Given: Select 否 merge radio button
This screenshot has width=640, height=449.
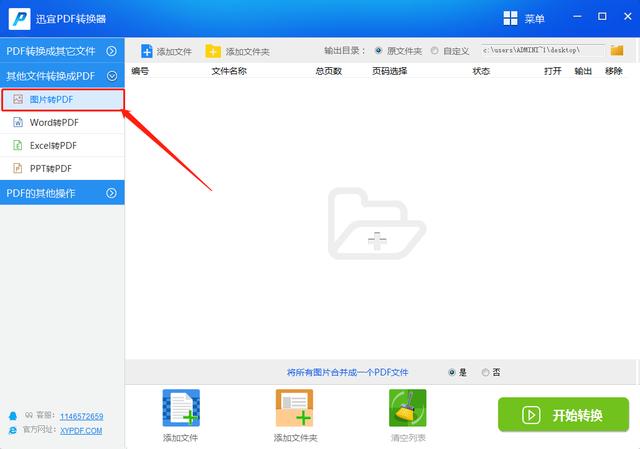Looking at the screenshot, I should (485, 372).
